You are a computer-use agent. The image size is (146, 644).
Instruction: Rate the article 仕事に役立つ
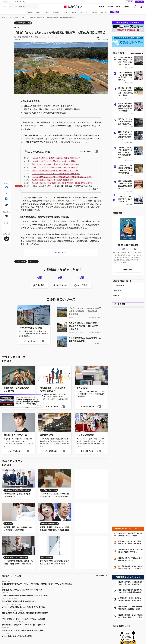40,285
